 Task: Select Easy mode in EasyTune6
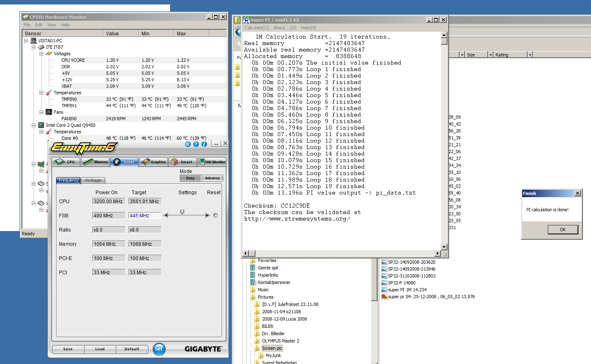190,178
